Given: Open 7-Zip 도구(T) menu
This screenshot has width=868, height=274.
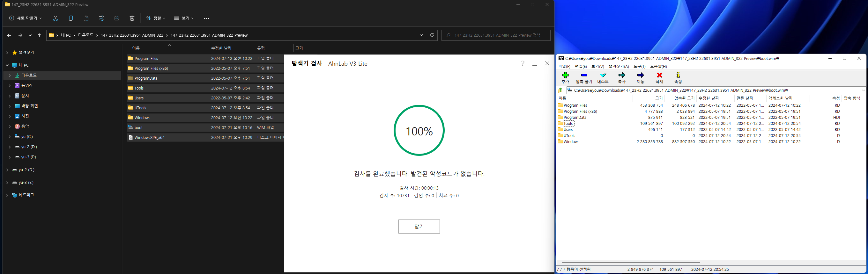Looking at the screenshot, I should point(639,67).
